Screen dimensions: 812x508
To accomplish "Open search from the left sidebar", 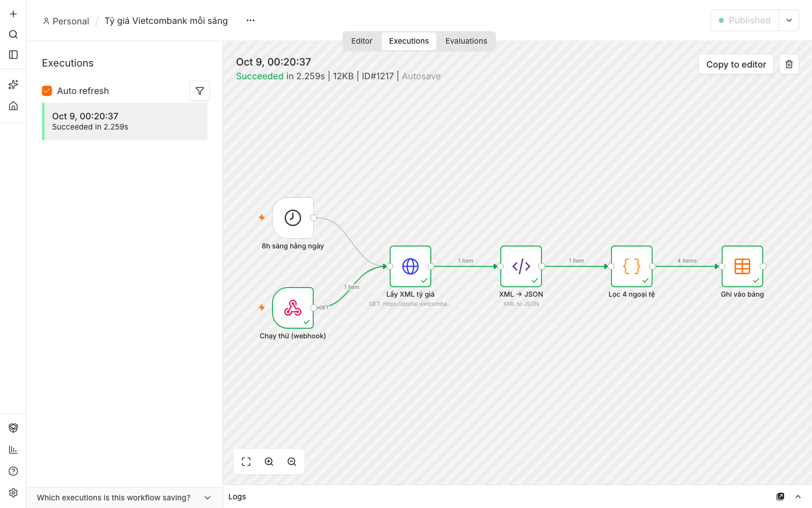I will [13, 34].
